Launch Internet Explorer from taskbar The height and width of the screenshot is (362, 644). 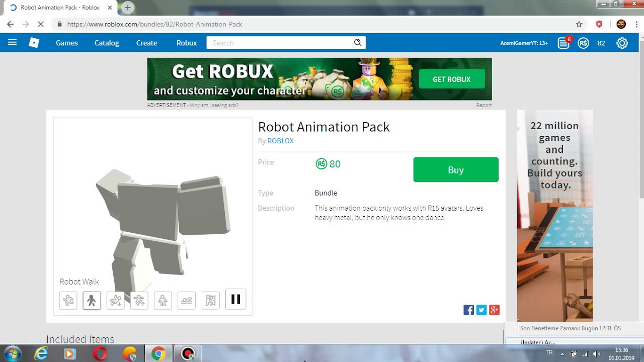[x=41, y=353]
